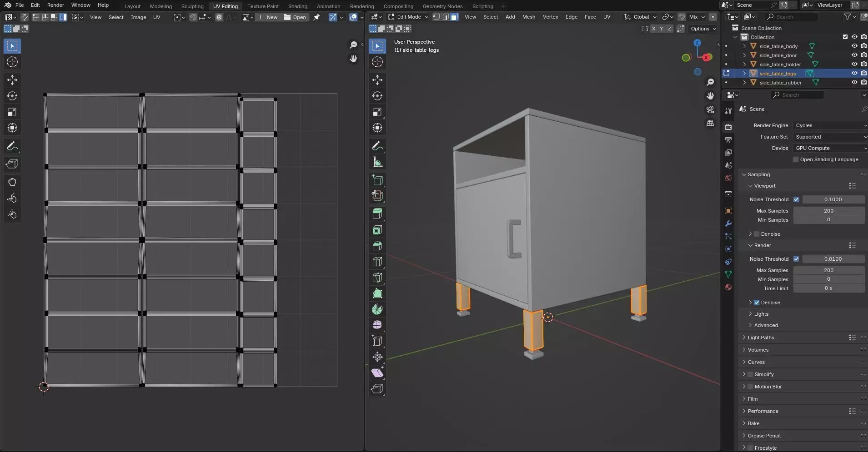
Task: Open the Image menu in UV editor
Action: tap(139, 17)
